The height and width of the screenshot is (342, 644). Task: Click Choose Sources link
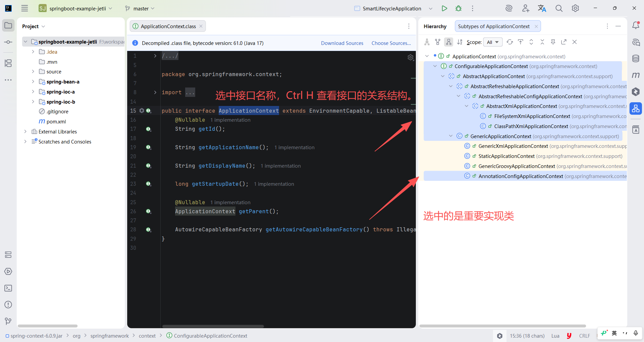pos(391,43)
